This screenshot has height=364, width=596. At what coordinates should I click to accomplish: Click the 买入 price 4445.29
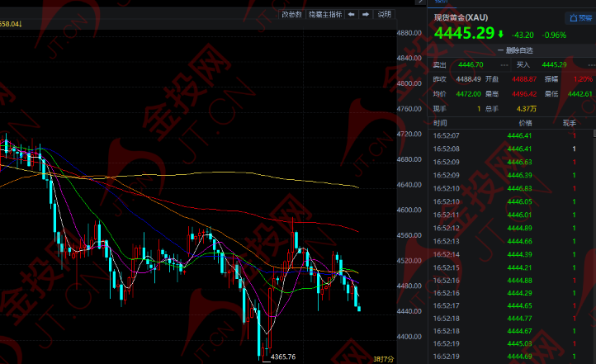pos(554,64)
